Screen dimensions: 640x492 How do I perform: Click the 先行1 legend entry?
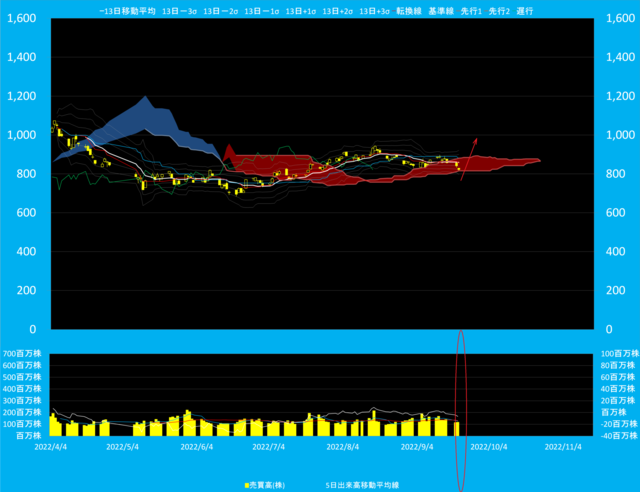point(471,11)
